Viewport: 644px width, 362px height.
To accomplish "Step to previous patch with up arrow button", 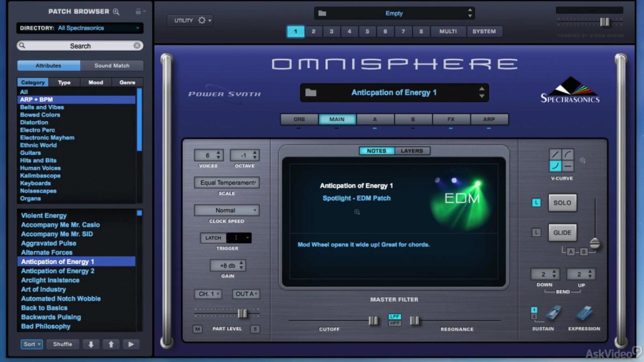I will point(111,344).
